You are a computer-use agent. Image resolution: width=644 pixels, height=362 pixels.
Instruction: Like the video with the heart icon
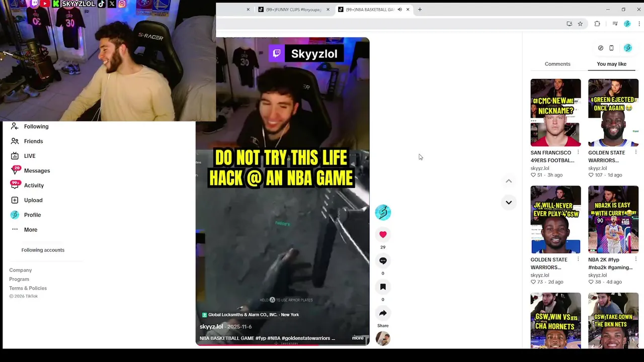pyautogui.click(x=383, y=234)
